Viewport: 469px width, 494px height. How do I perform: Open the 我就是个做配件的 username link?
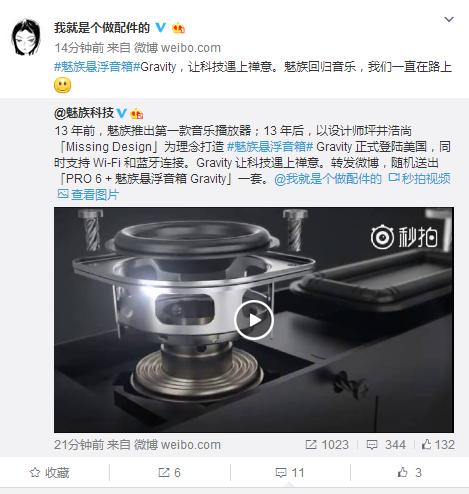tap(102, 27)
